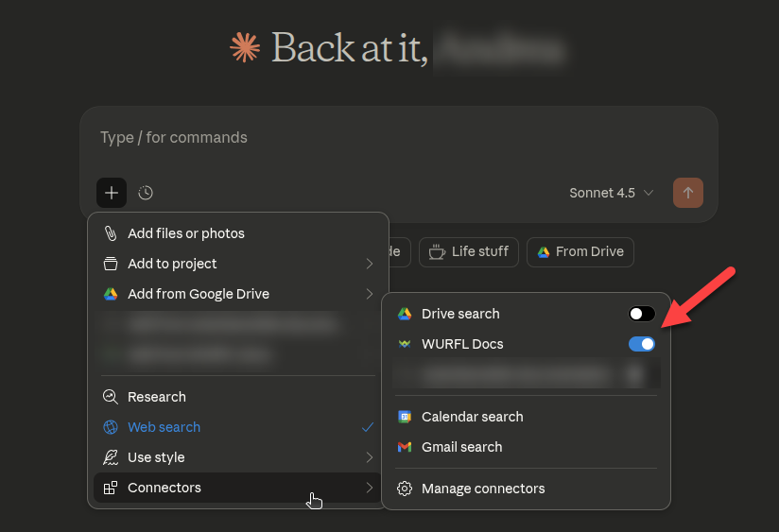Click the Google Drive icon beside Add from Google Drive
Image resolution: width=779 pixels, height=532 pixels.
[111, 294]
